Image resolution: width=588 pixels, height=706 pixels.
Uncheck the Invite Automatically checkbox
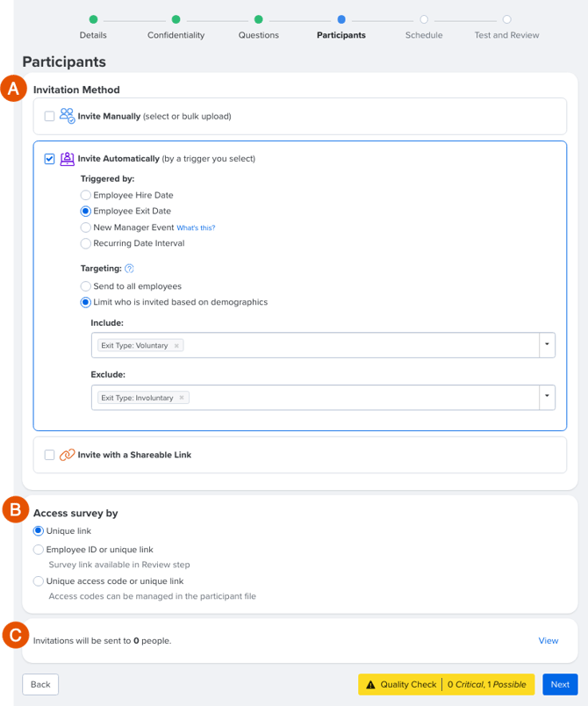pos(49,158)
